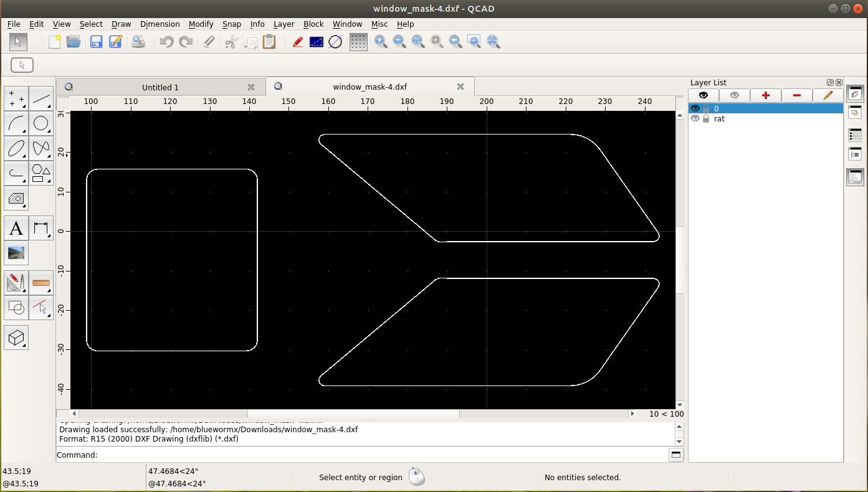This screenshot has height=492, width=868.
Task: Open the Ellipse drawing tools
Action: click(16, 148)
